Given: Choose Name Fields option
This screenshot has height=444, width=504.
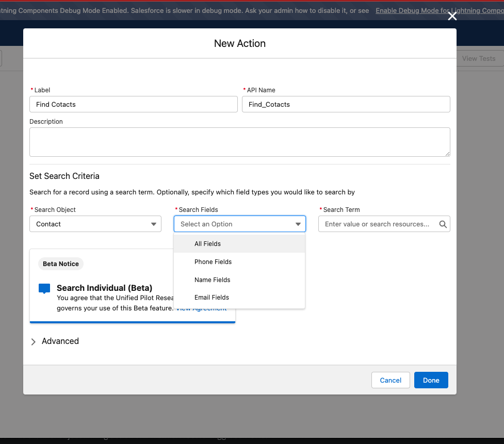Looking at the screenshot, I should tap(239, 279).
